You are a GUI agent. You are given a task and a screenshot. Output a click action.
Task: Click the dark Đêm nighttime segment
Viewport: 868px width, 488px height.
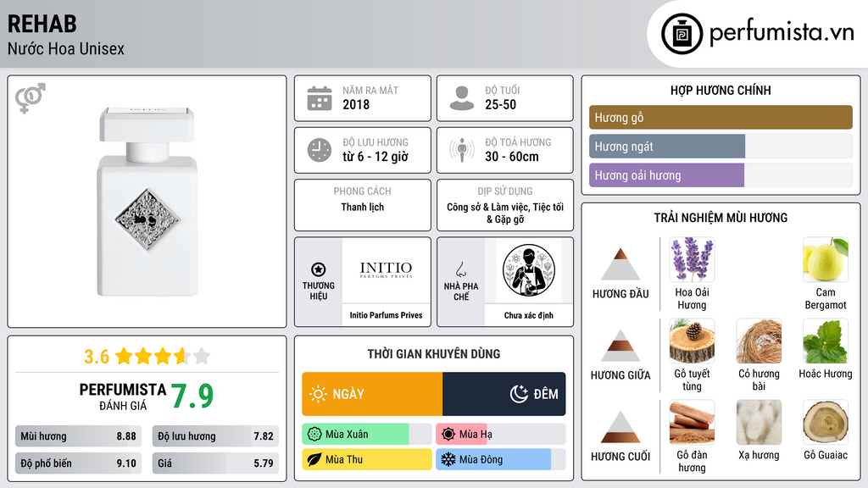coord(504,394)
